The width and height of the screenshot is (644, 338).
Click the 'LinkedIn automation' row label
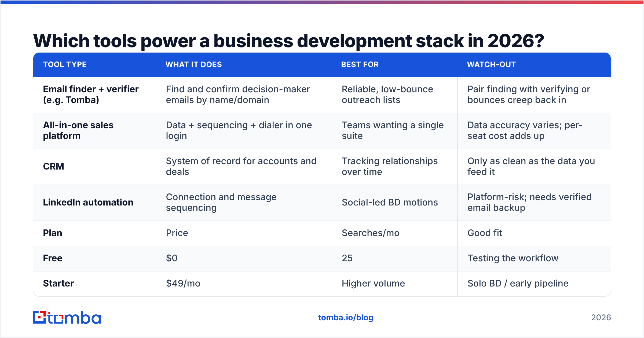tap(88, 202)
